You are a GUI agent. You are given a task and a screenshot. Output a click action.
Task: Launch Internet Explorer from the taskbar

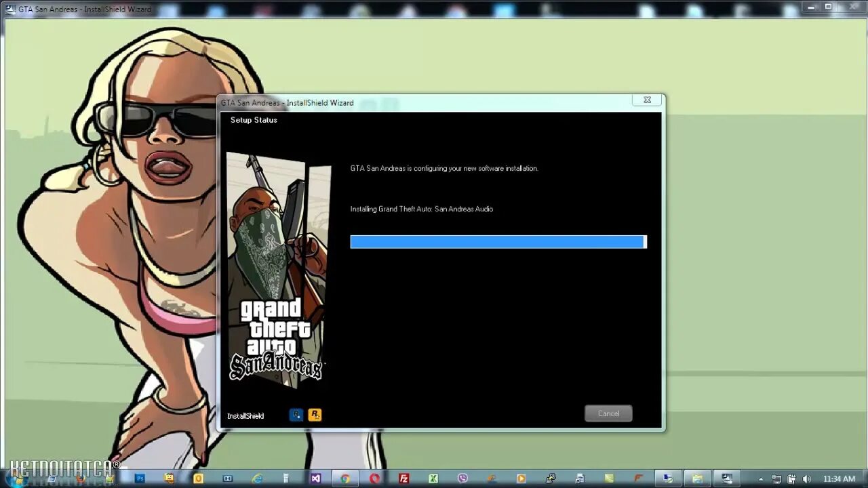(257, 479)
